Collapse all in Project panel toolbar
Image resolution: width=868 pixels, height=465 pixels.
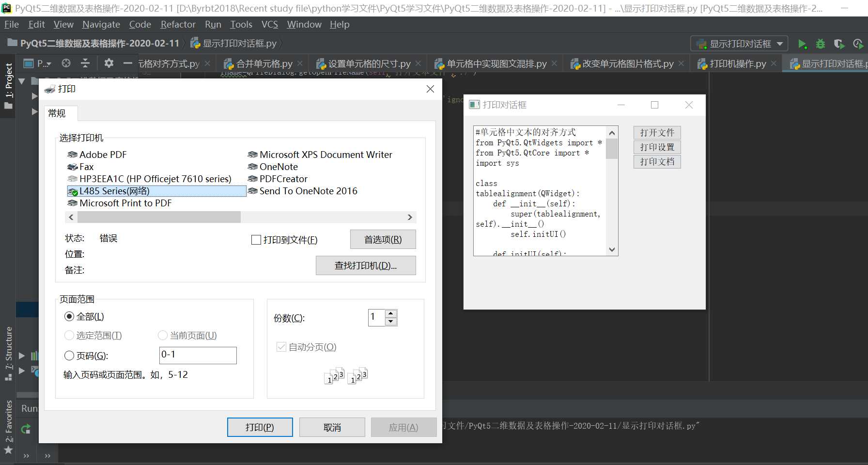85,63
